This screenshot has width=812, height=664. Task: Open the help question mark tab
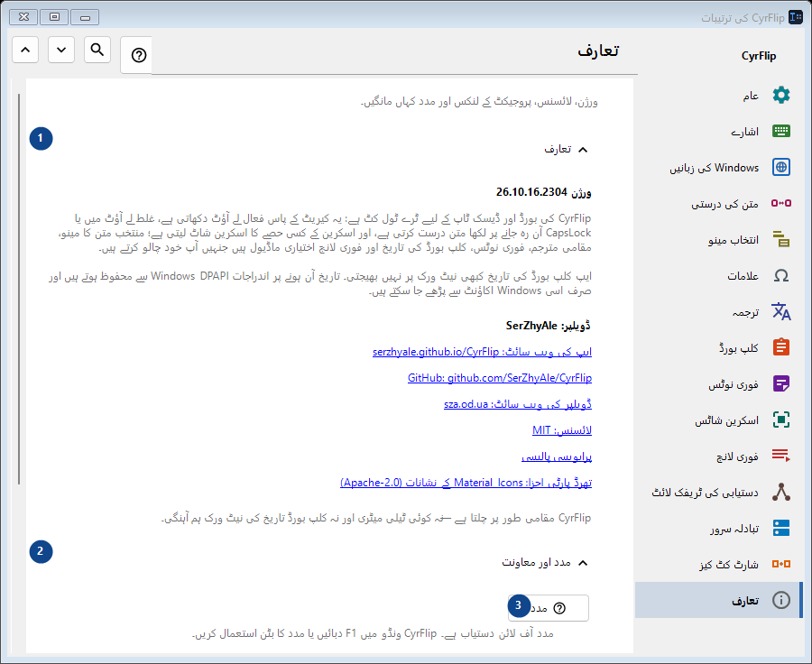(x=138, y=55)
